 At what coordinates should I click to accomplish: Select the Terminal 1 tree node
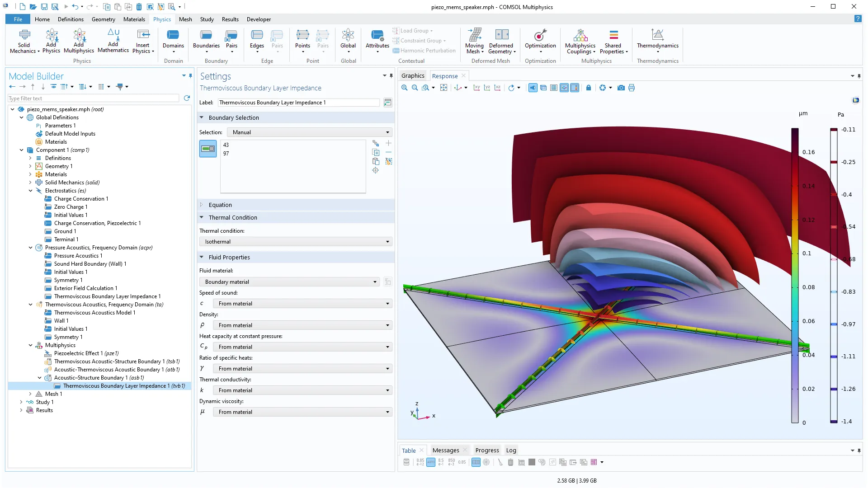click(x=66, y=239)
